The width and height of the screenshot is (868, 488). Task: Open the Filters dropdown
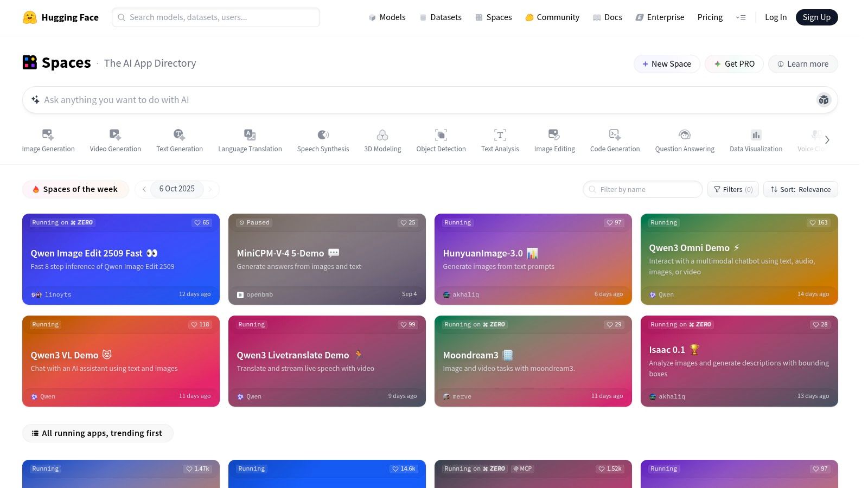(733, 189)
